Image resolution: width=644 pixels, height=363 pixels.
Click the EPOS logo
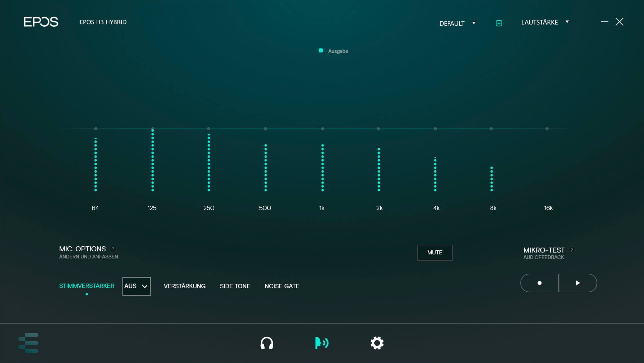[41, 22]
